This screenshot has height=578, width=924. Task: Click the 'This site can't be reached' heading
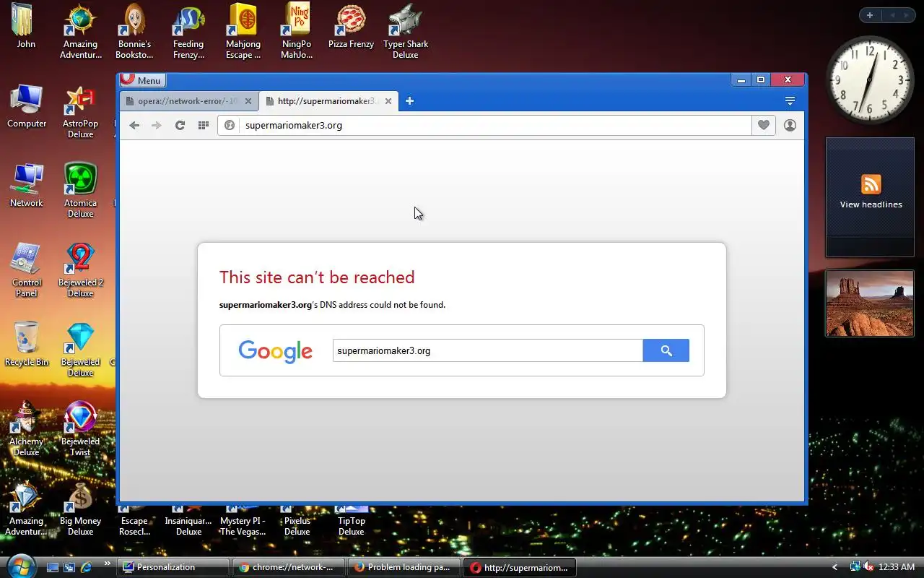[x=317, y=277]
